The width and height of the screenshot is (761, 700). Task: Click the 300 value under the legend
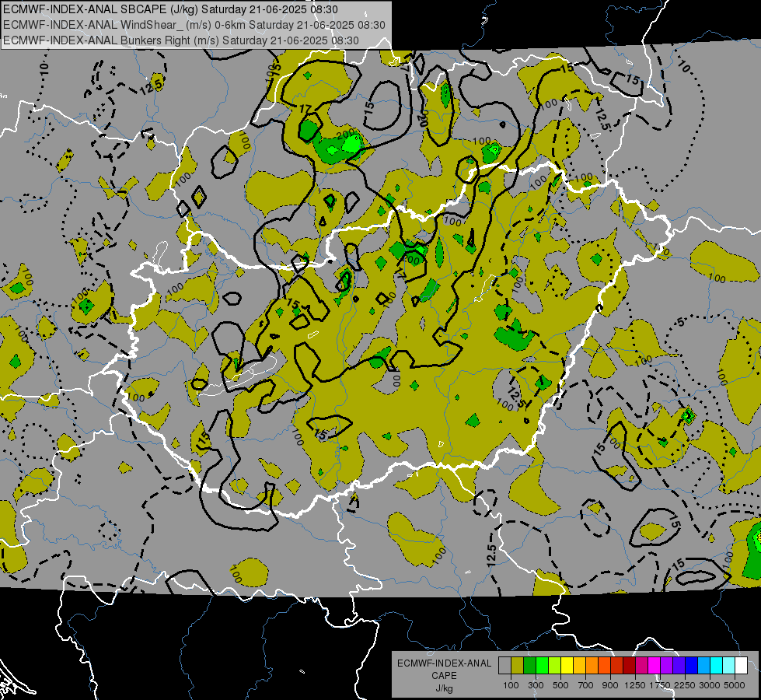tap(536, 685)
